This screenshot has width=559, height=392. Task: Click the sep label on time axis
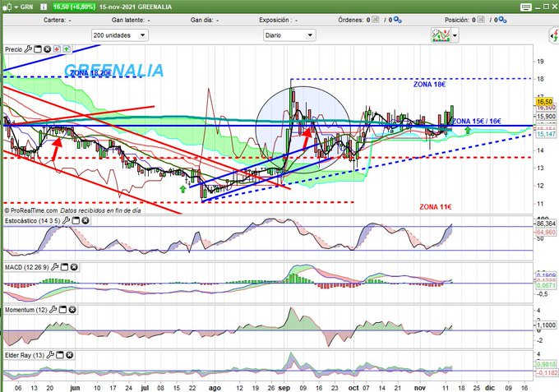(284, 388)
